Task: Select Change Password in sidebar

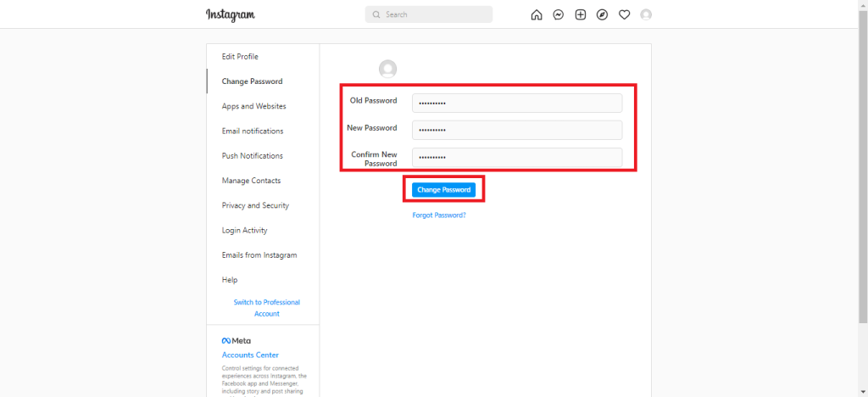Action: (x=252, y=81)
